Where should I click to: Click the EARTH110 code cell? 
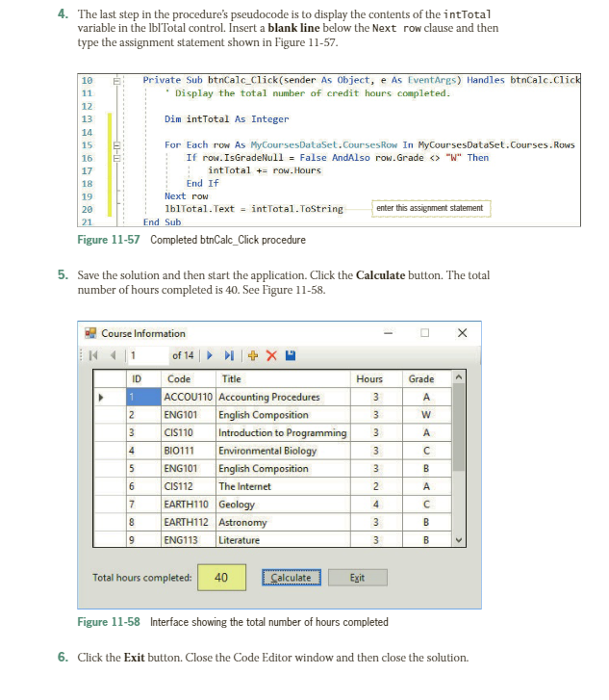tap(189, 504)
